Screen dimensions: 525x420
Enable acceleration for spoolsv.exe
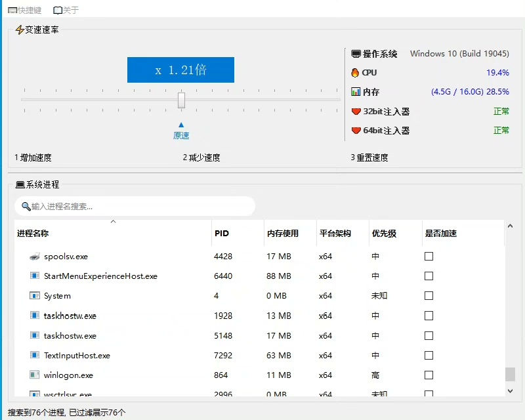coord(429,256)
